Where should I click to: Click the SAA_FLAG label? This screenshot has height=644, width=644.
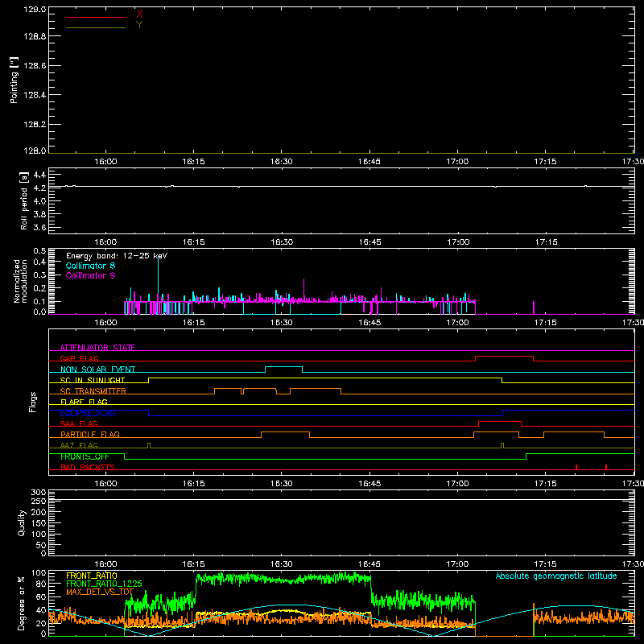pos(79,423)
